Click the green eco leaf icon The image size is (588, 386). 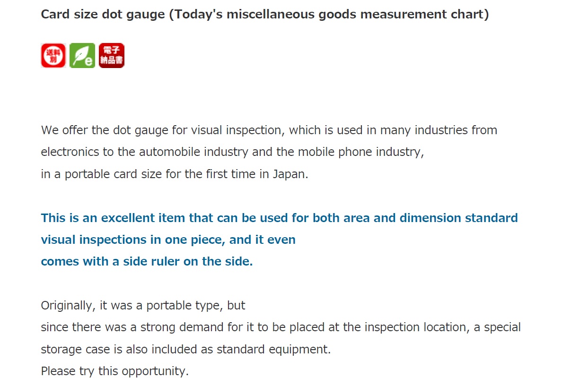click(x=82, y=56)
